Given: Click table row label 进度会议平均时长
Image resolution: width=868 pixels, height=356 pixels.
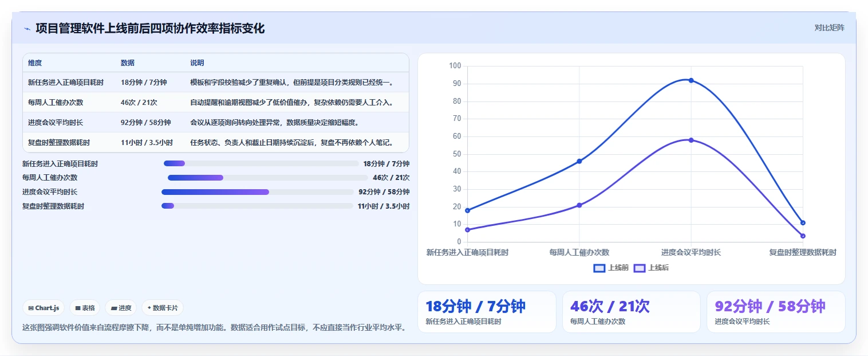Looking at the screenshot, I should (56, 123).
